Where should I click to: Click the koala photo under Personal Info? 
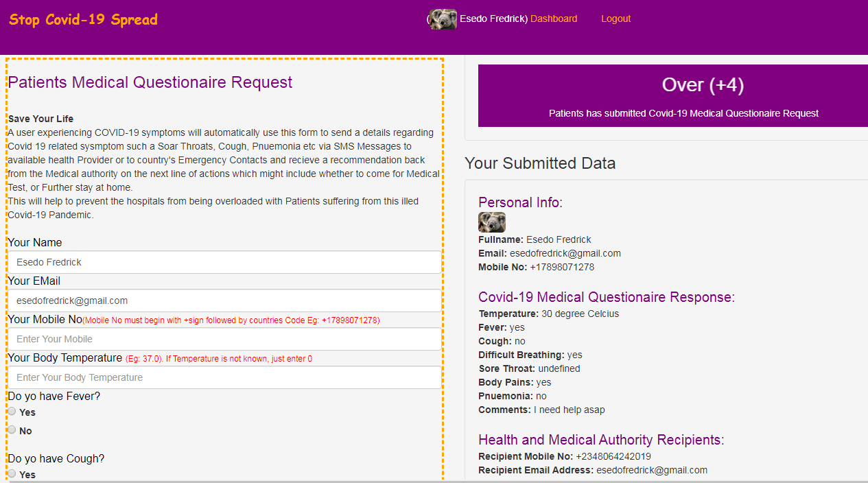[x=492, y=222]
